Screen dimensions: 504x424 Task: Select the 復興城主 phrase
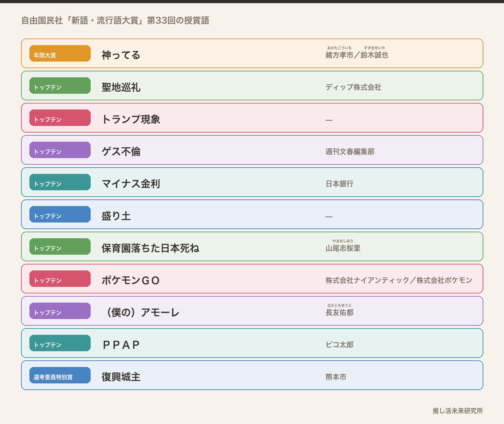[121, 377]
